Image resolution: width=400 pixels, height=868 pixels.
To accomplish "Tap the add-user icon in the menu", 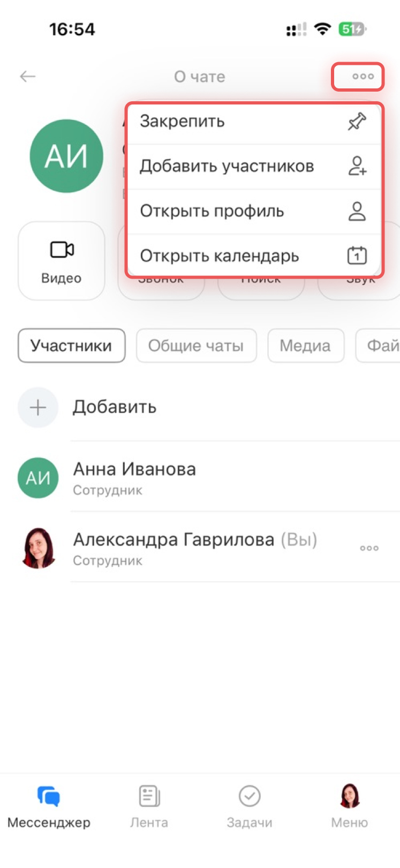I will [357, 167].
